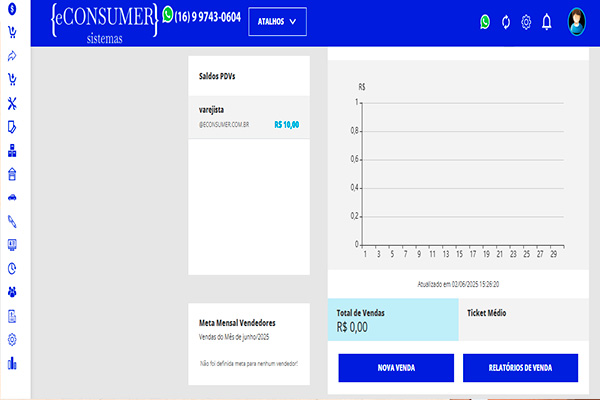
Task: Click the eCONSUMER sistemas logo
Action: (104, 22)
